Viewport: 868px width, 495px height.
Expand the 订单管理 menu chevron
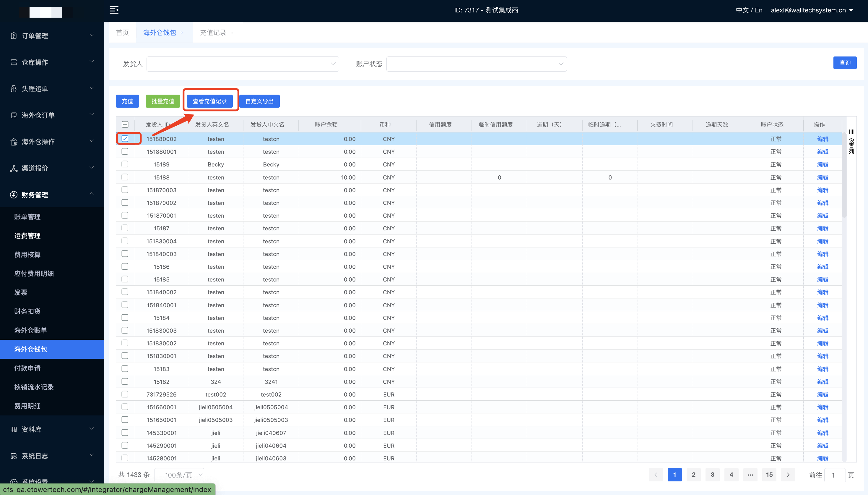pyautogui.click(x=92, y=35)
